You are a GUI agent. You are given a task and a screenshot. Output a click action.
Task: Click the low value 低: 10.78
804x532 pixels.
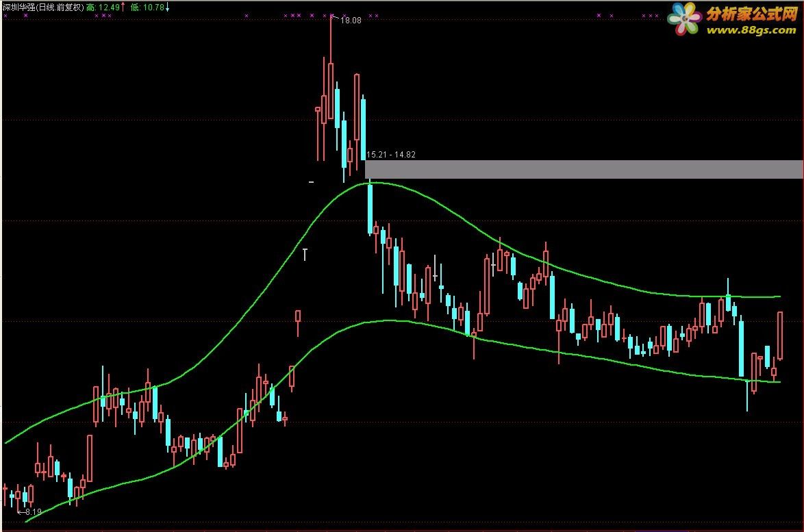[x=147, y=7]
